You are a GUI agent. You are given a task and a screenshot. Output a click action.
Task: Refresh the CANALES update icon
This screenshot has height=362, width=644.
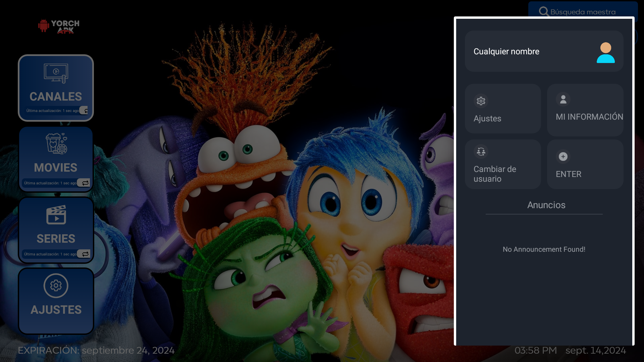[x=85, y=111]
